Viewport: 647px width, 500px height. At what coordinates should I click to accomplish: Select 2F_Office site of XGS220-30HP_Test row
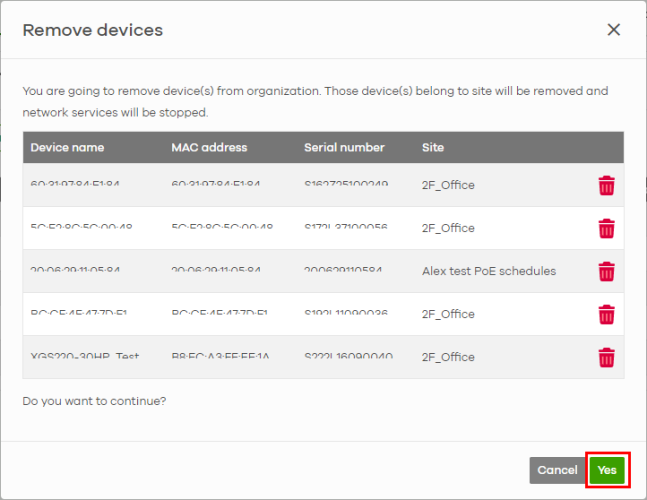click(448, 357)
